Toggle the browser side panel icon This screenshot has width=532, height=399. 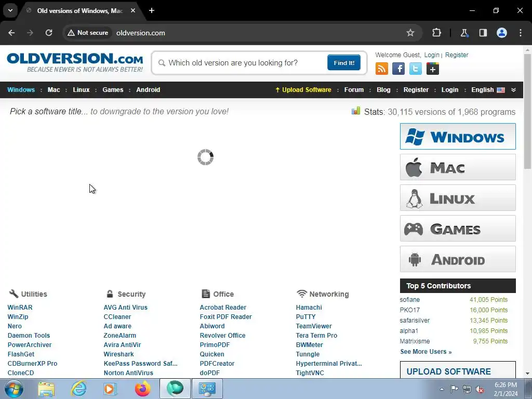click(483, 33)
